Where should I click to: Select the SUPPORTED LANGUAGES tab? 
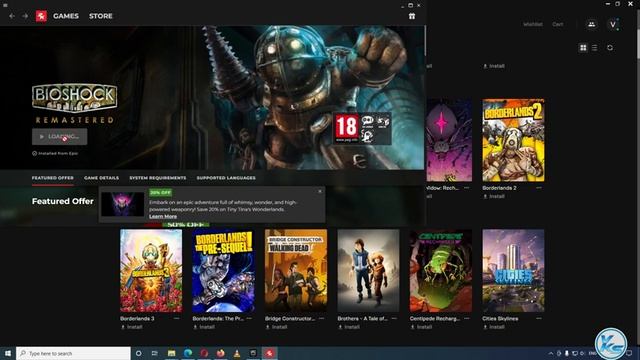coord(226,178)
